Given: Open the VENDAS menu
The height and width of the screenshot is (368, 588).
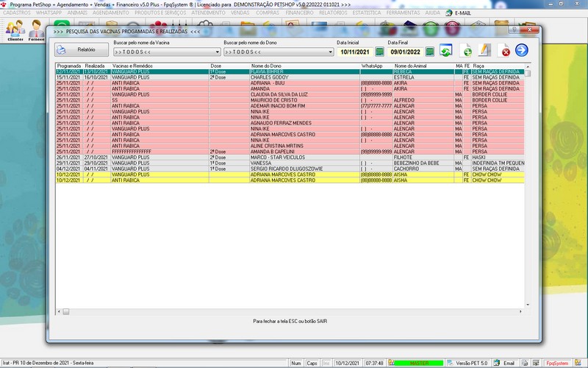Looking at the screenshot, I should (x=240, y=13).
